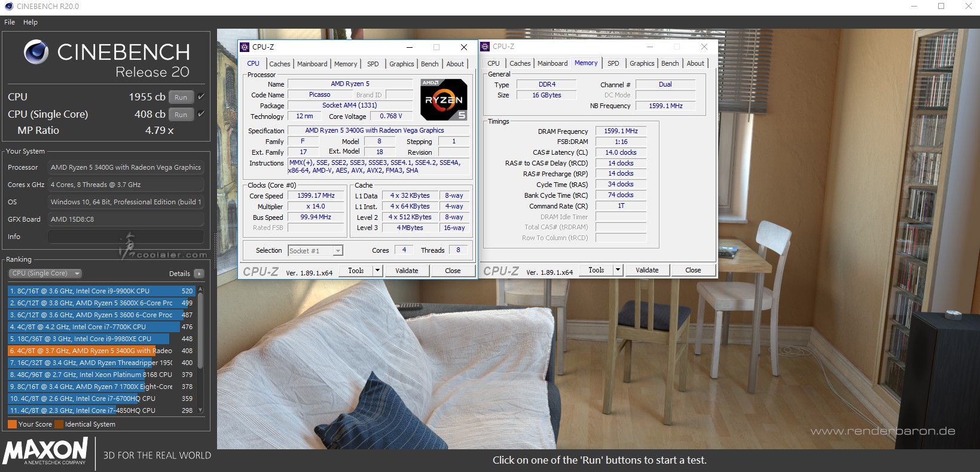Click the scroll-down arrow of the ranking list
The image size is (980, 472).
click(x=200, y=410)
